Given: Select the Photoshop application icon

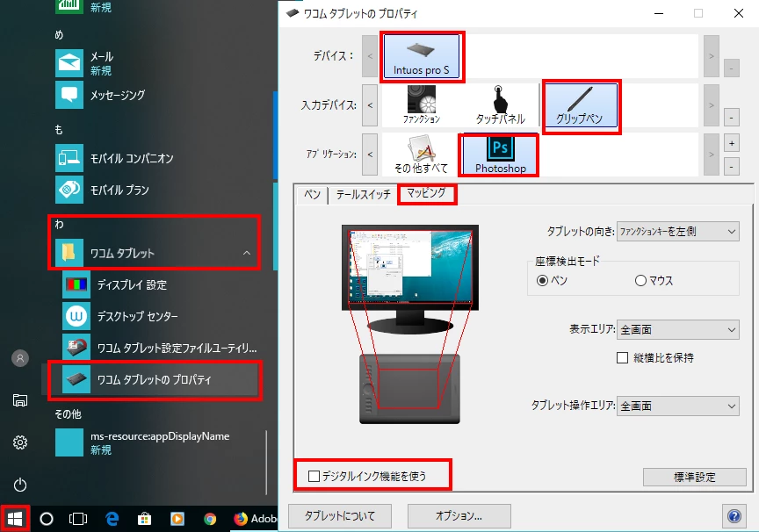Looking at the screenshot, I should tap(500, 155).
